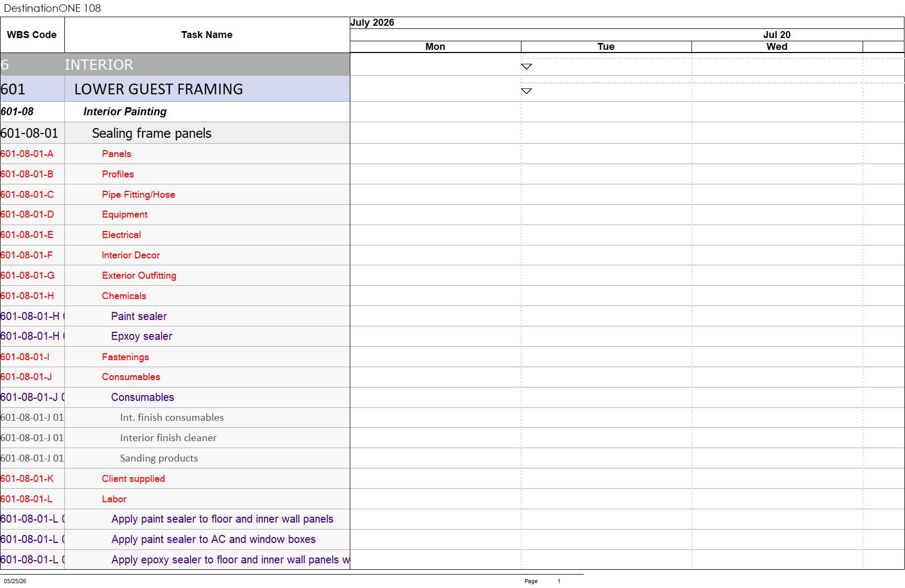Select the Equipment task row

click(x=175, y=214)
